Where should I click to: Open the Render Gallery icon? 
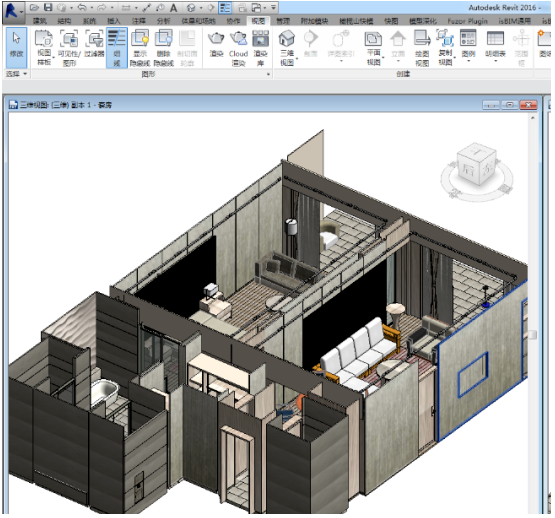(261, 48)
